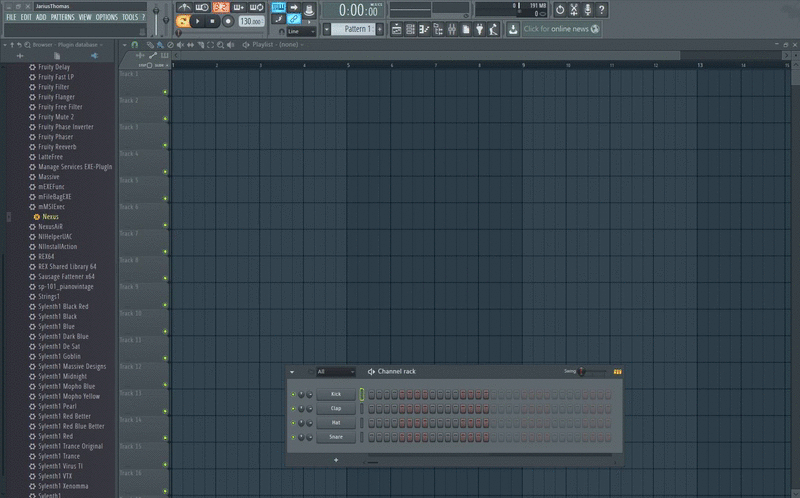Open the Browser - Plugin database dropdown
Viewport: 800px width, 498px height.
[67, 45]
